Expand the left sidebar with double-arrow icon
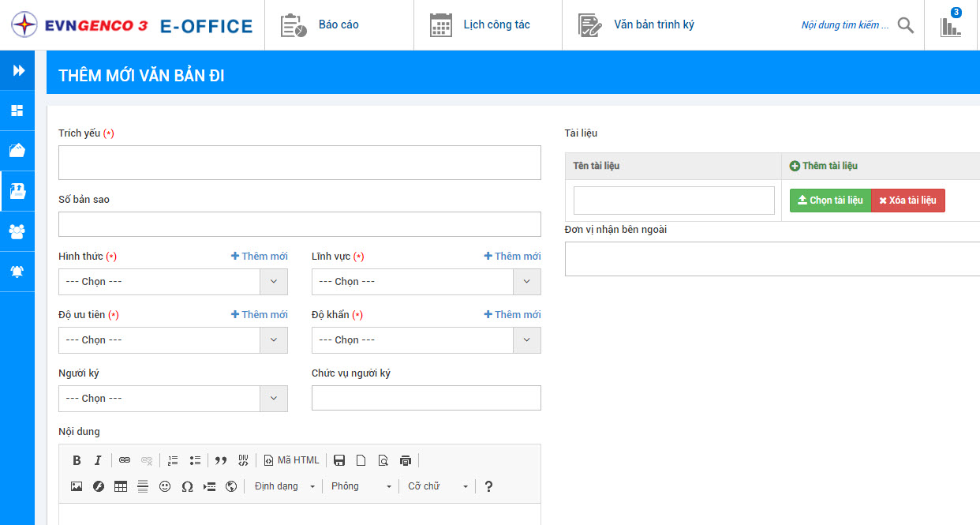The image size is (980, 525). [x=17, y=70]
